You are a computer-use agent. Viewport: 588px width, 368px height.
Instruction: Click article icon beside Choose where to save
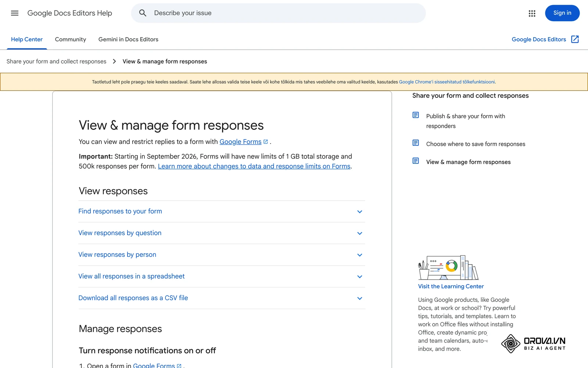pos(416,143)
